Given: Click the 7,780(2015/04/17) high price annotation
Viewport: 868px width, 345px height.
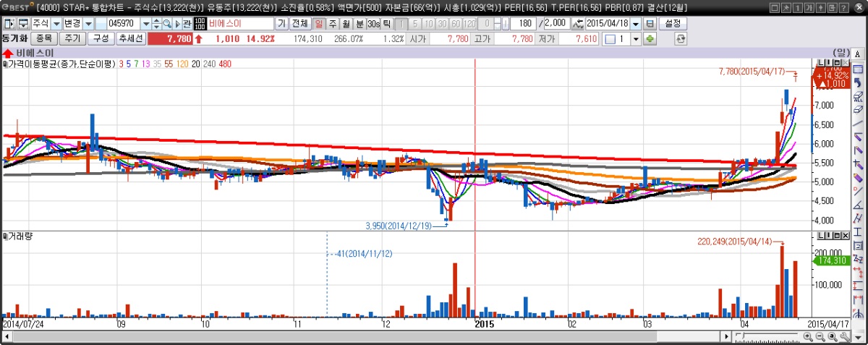Looking at the screenshot, I should [752, 72].
